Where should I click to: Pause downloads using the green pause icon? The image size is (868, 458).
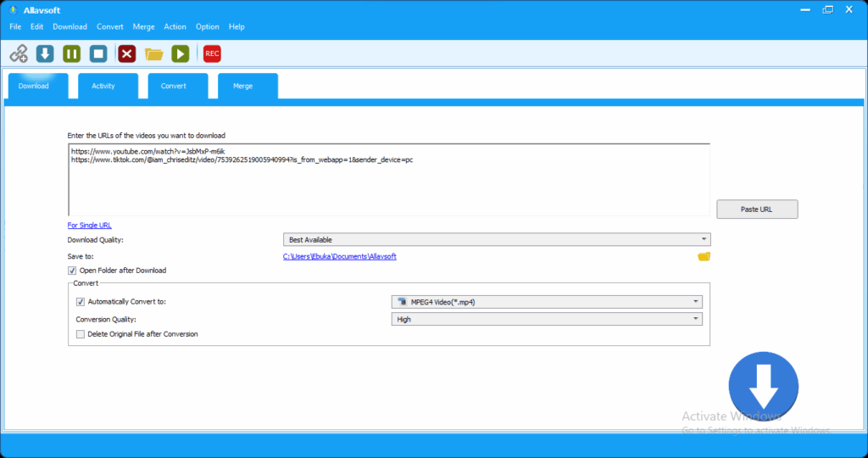[x=72, y=53]
